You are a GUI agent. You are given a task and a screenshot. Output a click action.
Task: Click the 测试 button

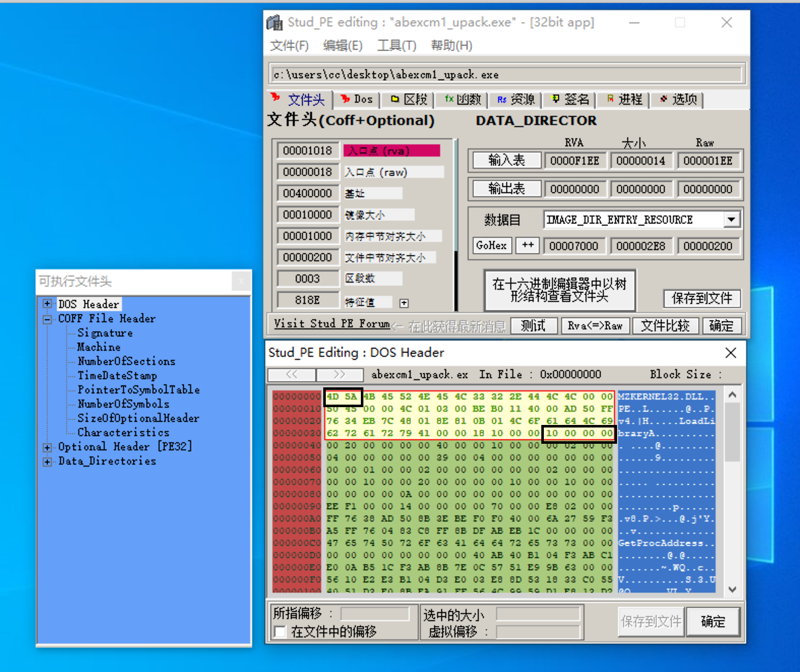[533, 326]
